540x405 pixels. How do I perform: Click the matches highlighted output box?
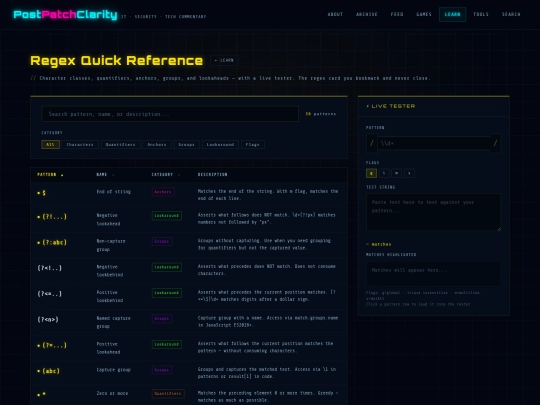tap(433, 274)
